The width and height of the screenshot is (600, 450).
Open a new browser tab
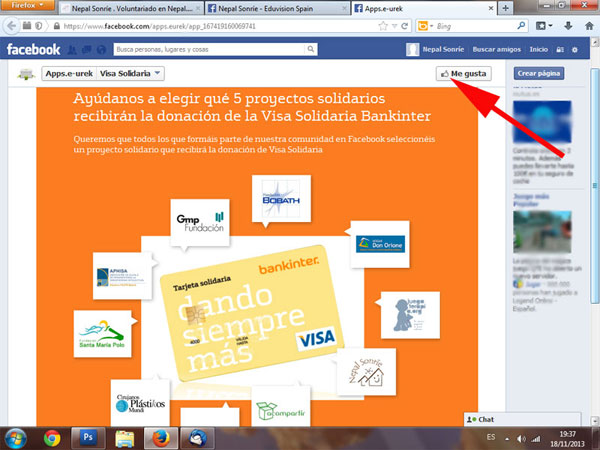pyautogui.click(x=505, y=8)
